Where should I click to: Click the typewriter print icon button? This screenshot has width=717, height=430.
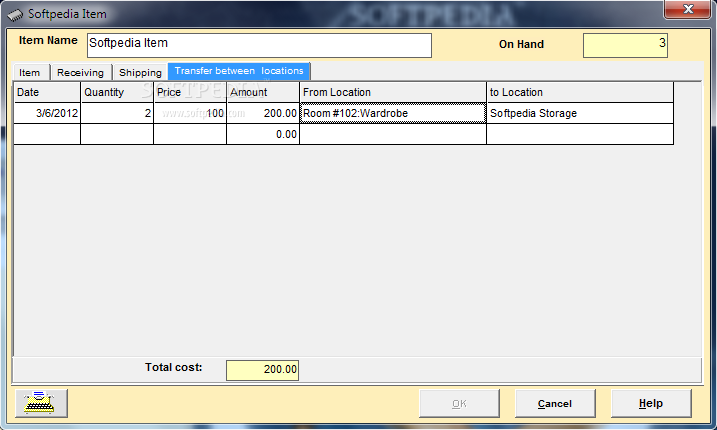(x=41, y=403)
